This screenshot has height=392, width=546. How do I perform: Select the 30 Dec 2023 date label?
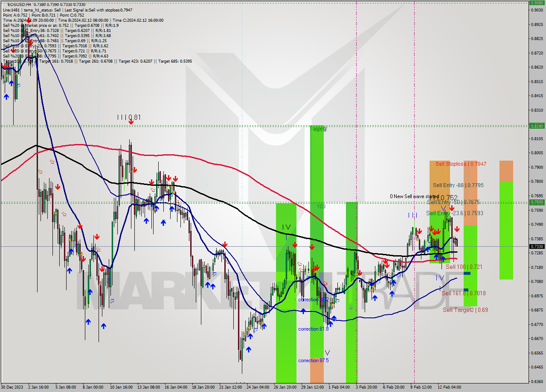(x=12, y=387)
